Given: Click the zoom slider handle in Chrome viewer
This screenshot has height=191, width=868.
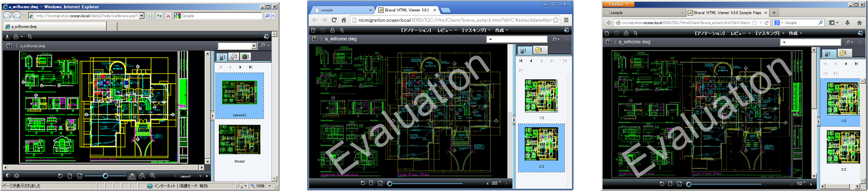Looking at the screenshot, I should (x=390, y=183).
